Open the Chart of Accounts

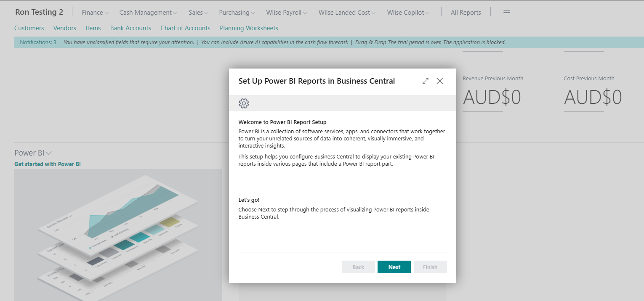coord(185,28)
